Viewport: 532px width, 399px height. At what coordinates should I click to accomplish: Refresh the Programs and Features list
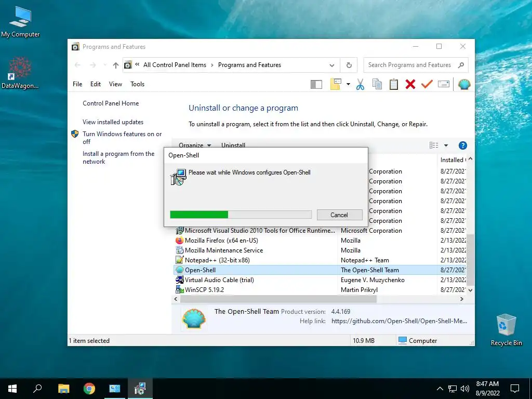click(349, 65)
